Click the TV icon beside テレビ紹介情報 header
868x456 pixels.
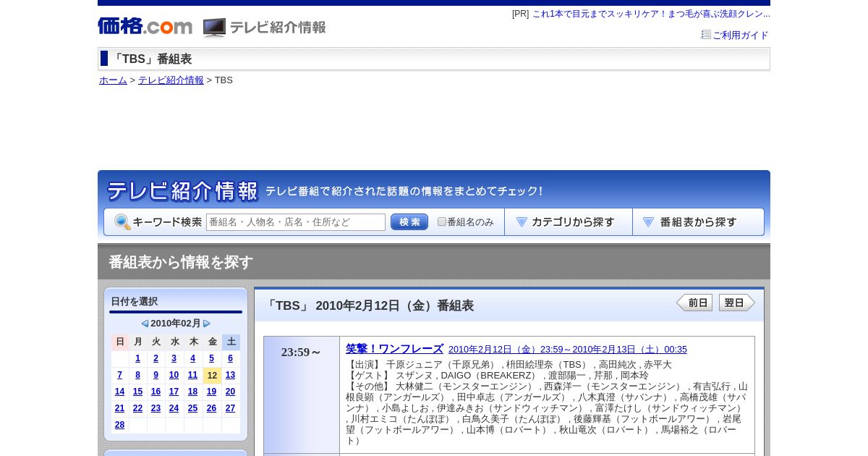214,28
